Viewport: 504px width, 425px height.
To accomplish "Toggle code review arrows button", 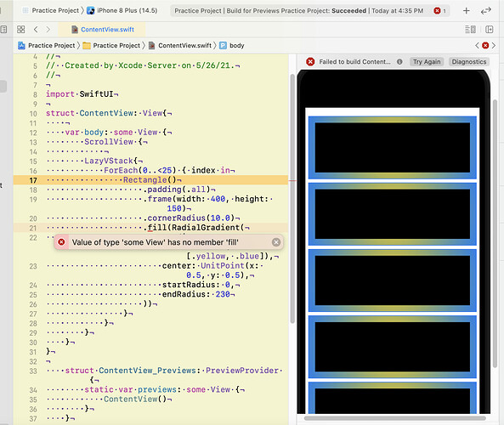I will (485, 11).
